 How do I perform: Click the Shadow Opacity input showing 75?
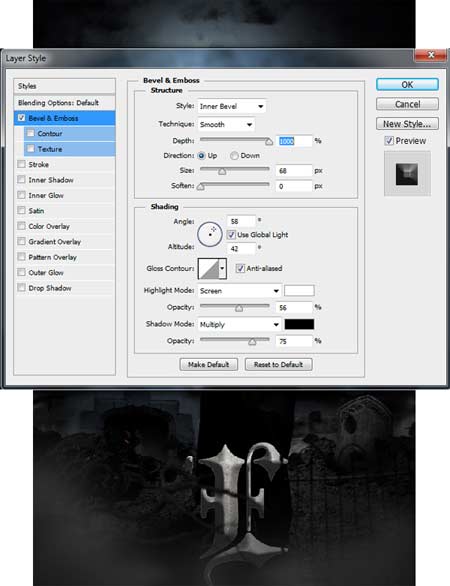coord(294,341)
